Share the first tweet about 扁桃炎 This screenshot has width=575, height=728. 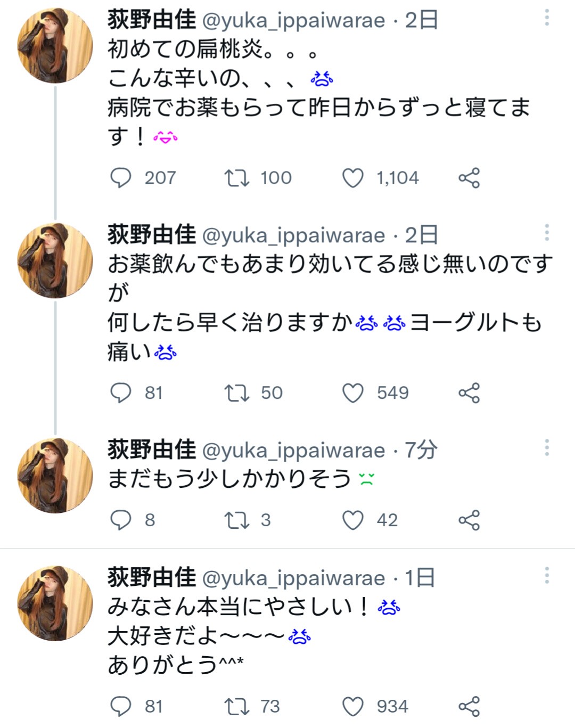pos(469,178)
